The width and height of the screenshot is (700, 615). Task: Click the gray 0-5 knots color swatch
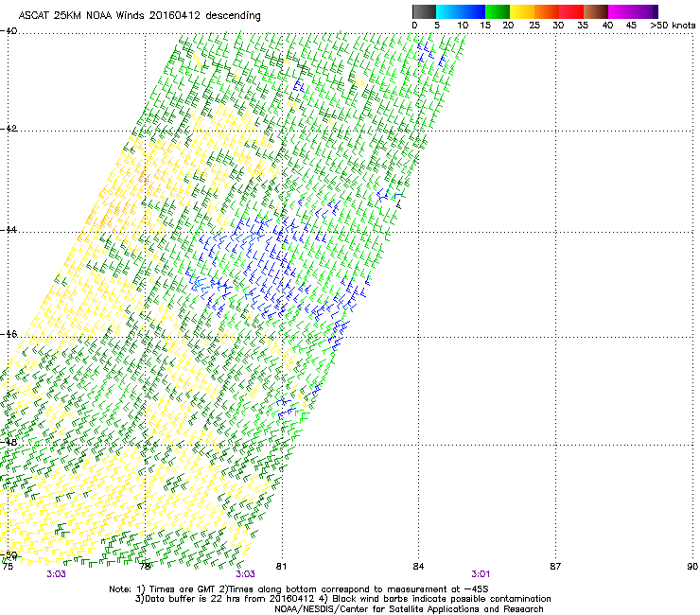424,11
